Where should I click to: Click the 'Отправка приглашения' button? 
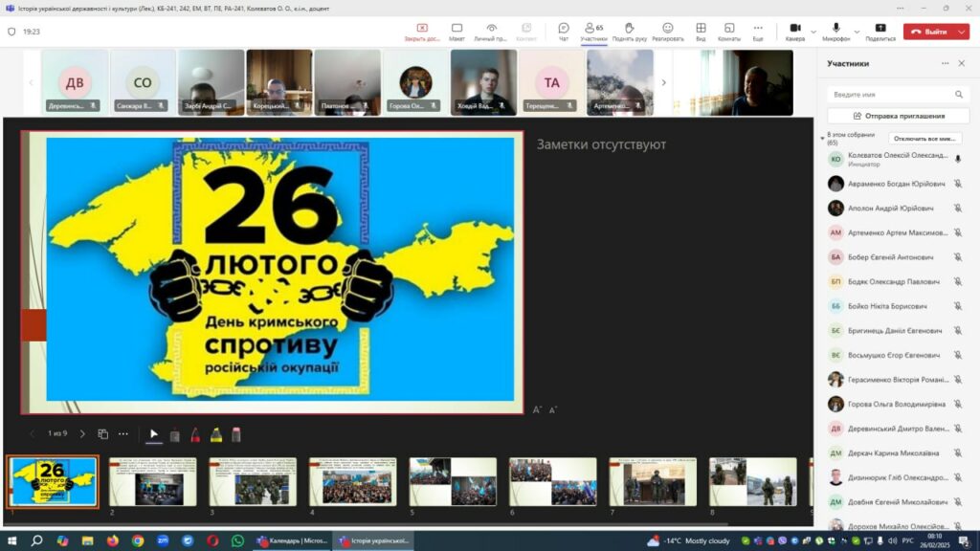coord(898,116)
